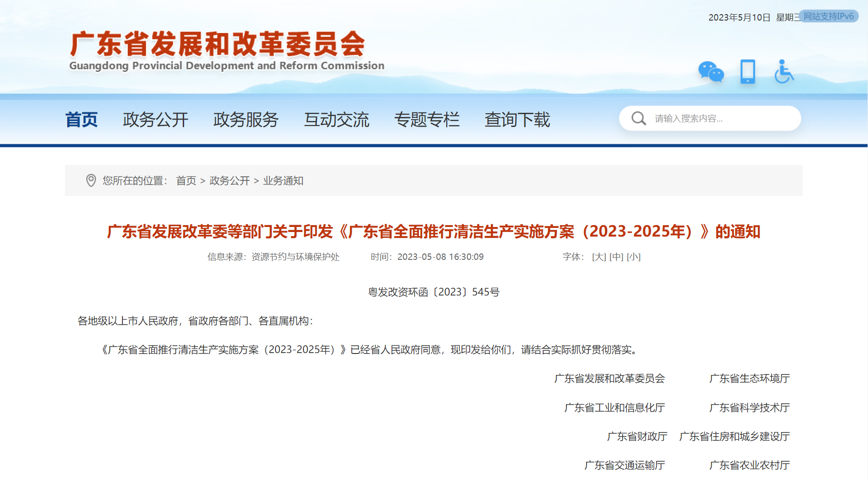Click the 广东省发展和改革委员会 site logo
Screen dimensions: 868x480
click(x=227, y=51)
